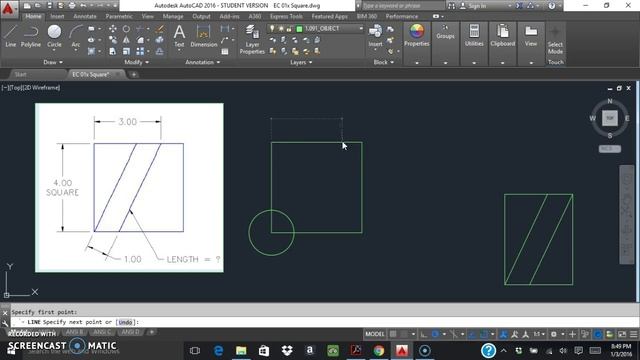The image size is (640, 360).
Task: Expand the Draw panel
Action: click(x=53, y=62)
